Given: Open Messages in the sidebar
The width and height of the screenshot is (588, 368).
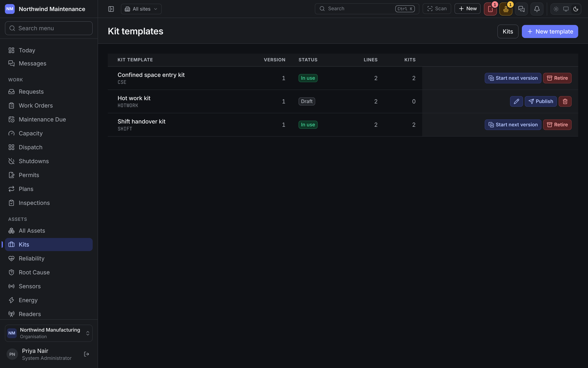Looking at the screenshot, I should coord(49,64).
